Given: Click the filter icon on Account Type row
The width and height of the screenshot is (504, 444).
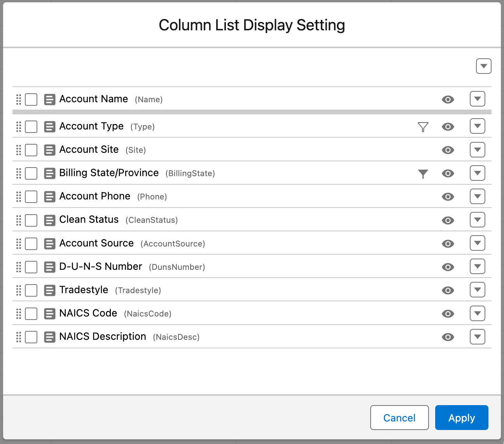Looking at the screenshot, I should tap(423, 127).
